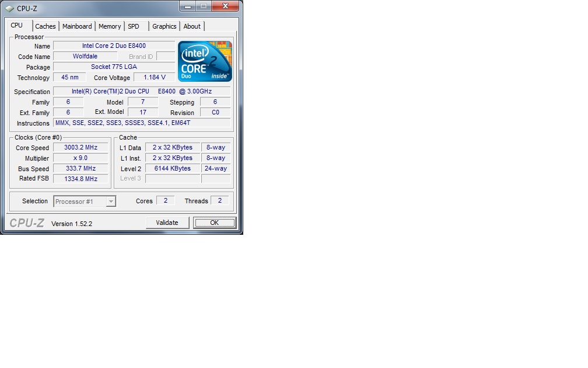
Task: Click the Stepping value field
Action: pos(215,102)
